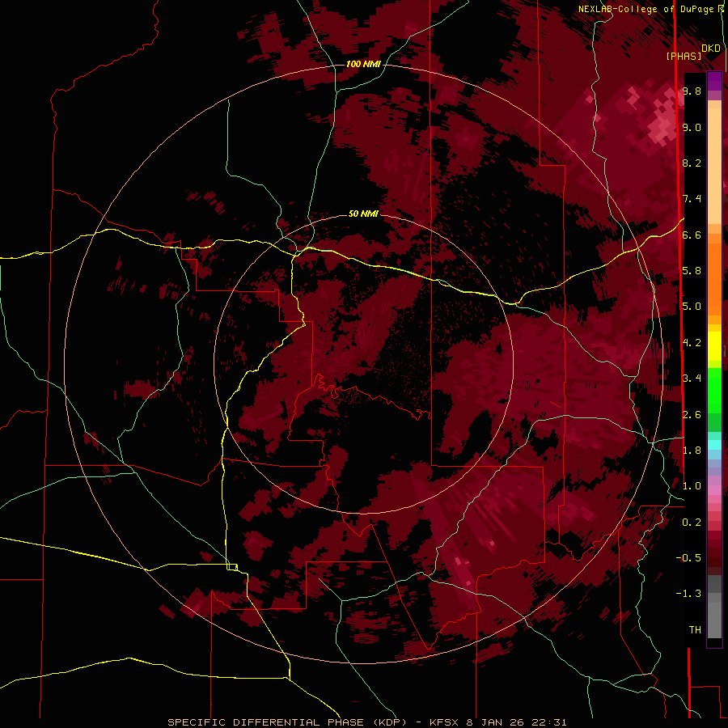The width and height of the screenshot is (728, 728).
Task: Click the SPECIFIC DIFFERENTIAL PHASE (KDP) caption
Action: pos(287,722)
